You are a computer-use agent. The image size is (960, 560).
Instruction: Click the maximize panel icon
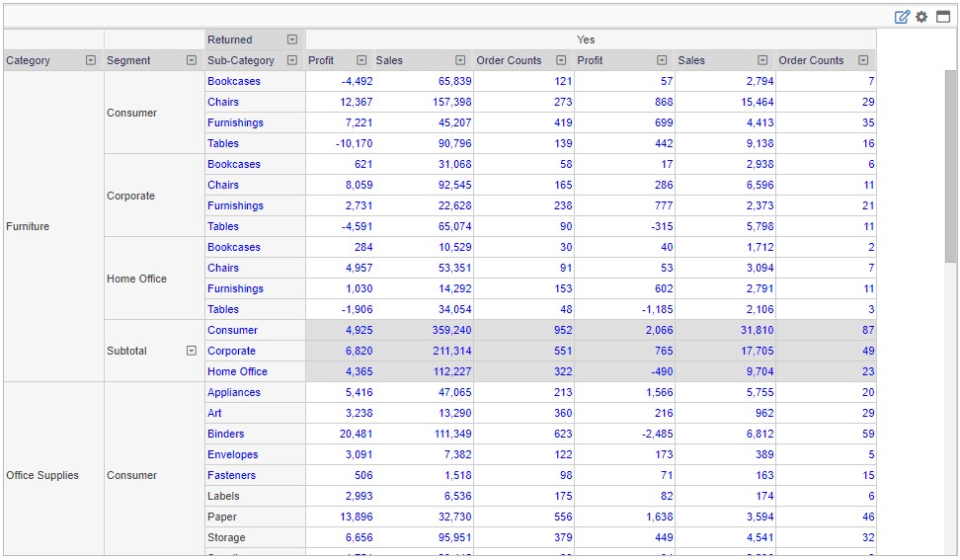click(943, 17)
